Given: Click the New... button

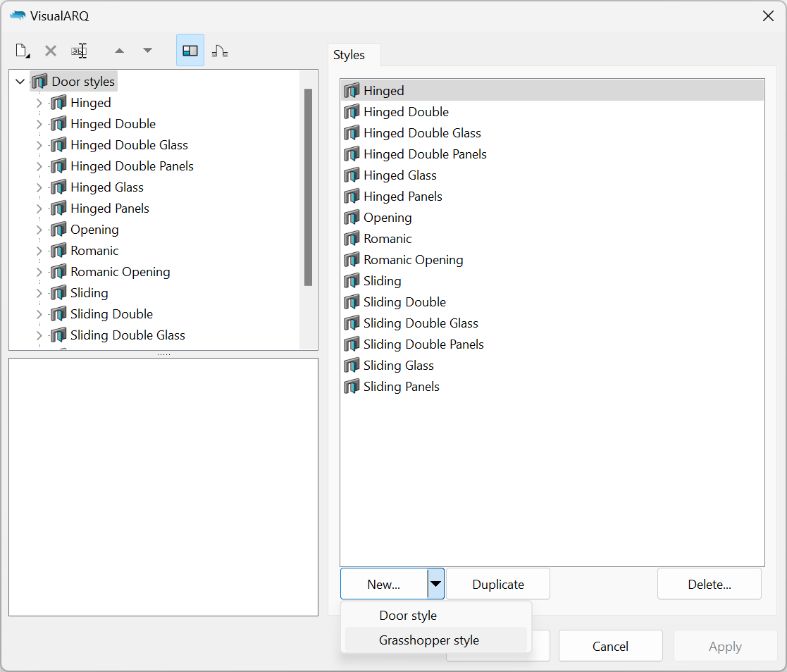Looking at the screenshot, I should coord(384,584).
